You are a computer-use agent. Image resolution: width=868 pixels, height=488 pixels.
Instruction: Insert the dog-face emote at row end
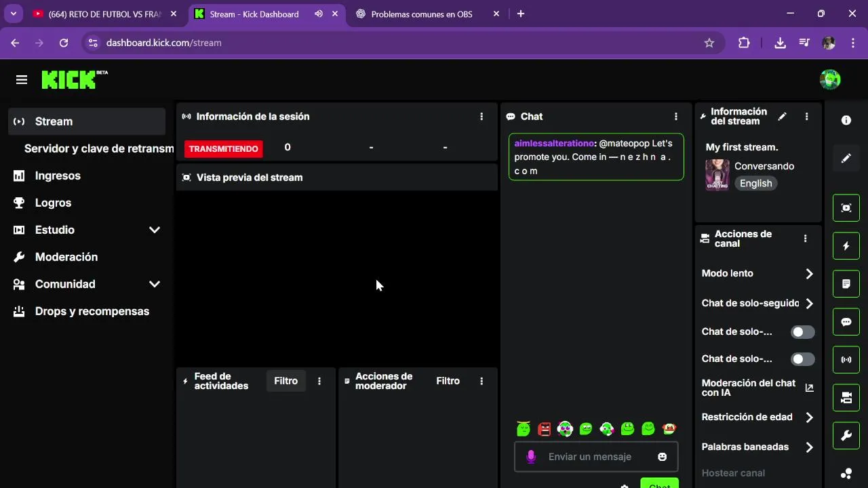pyautogui.click(x=669, y=428)
